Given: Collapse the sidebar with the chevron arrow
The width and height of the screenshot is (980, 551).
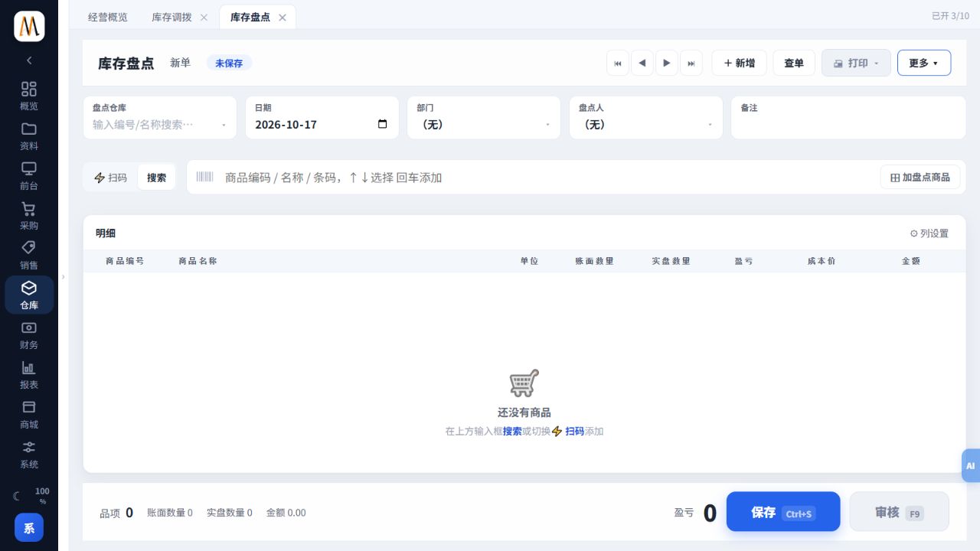Looking at the screenshot, I should pyautogui.click(x=29, y=60).
